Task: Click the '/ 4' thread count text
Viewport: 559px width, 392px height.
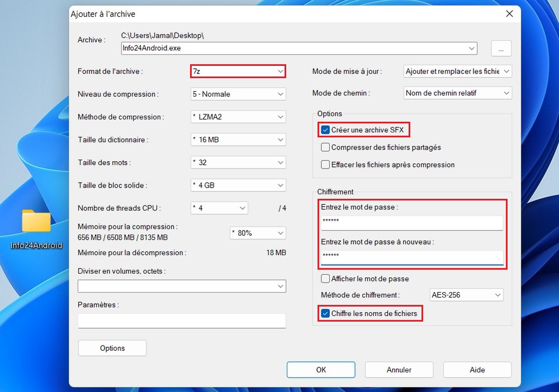Action: coord(282,208)
